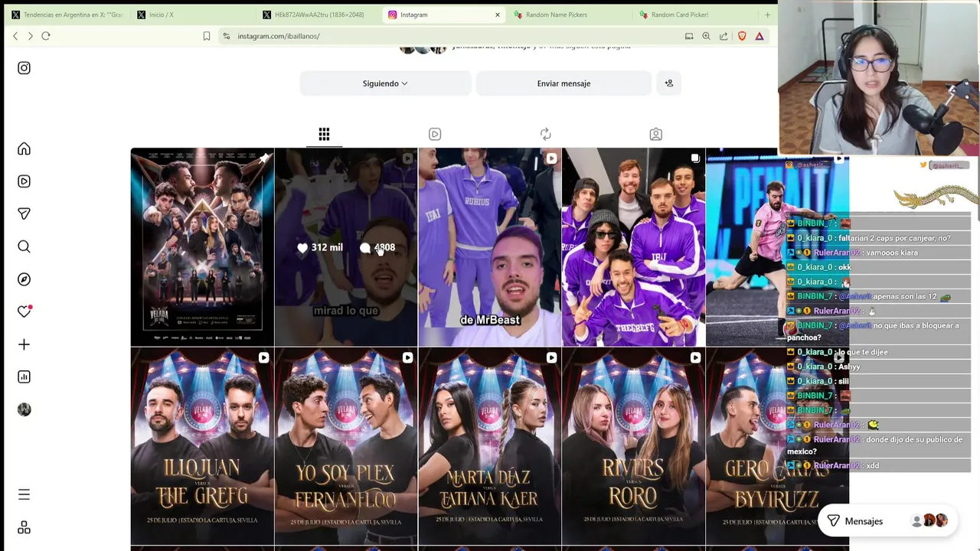980x551 pixels.
Task: Open Search magnifier in sidebar
Action: click(x=24, y=246)
